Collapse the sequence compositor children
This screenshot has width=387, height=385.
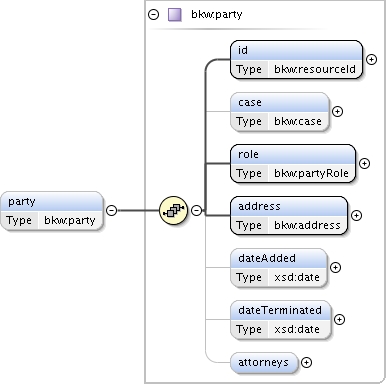click(x=197, y=210)
